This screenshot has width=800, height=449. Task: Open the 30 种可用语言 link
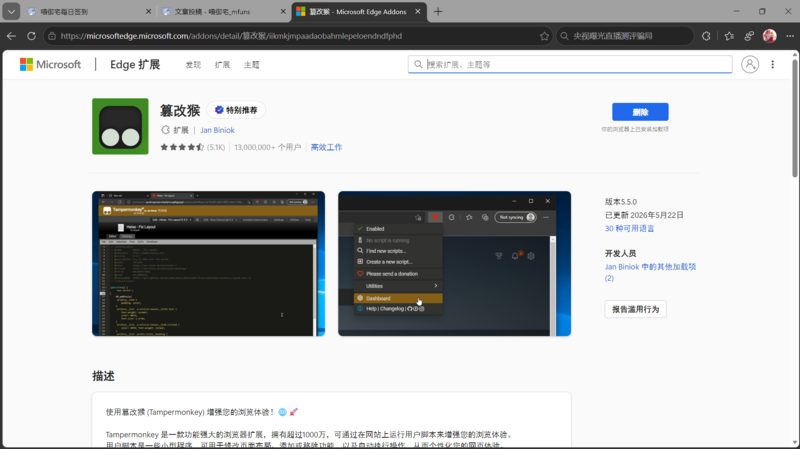630,229
